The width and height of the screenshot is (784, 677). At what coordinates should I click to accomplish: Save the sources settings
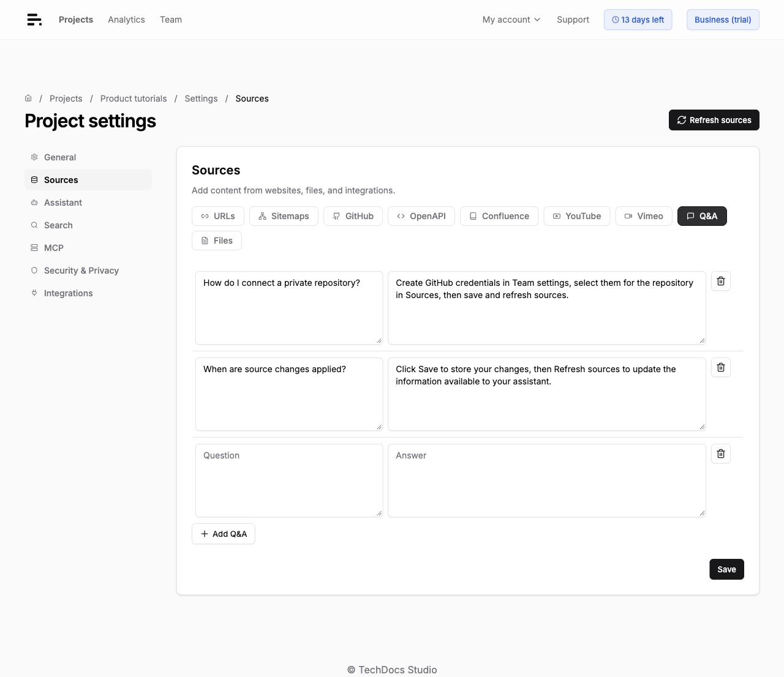pyautogui.click(x=726, y=569)
